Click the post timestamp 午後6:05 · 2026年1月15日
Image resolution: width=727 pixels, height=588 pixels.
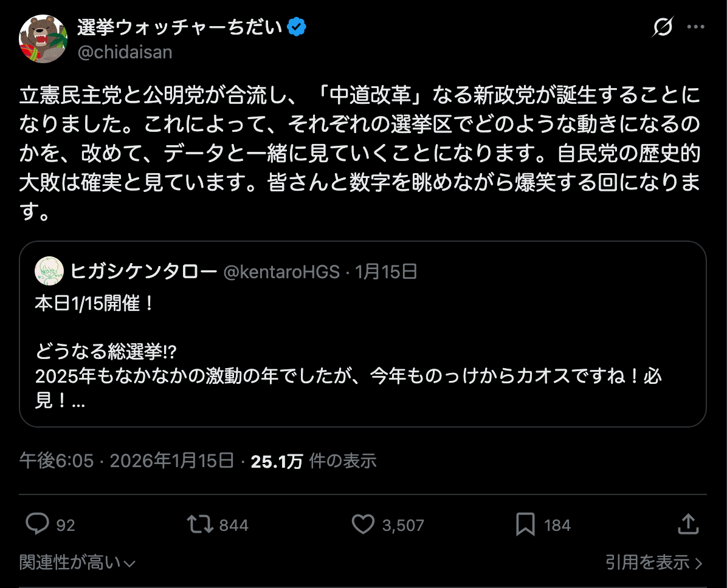(x=126, y=461)
